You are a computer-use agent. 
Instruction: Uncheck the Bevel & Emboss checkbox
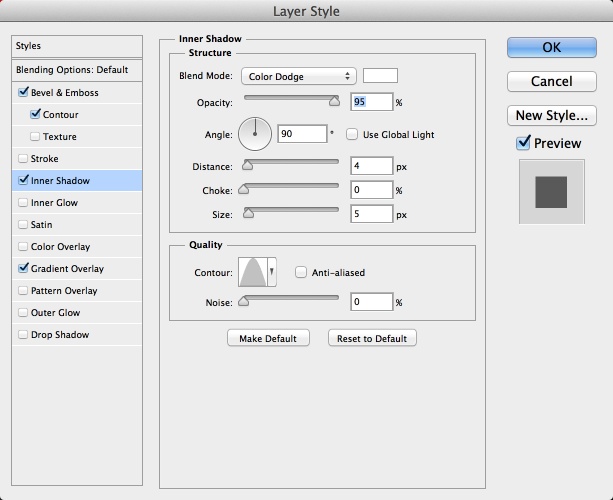click(23, 93)
